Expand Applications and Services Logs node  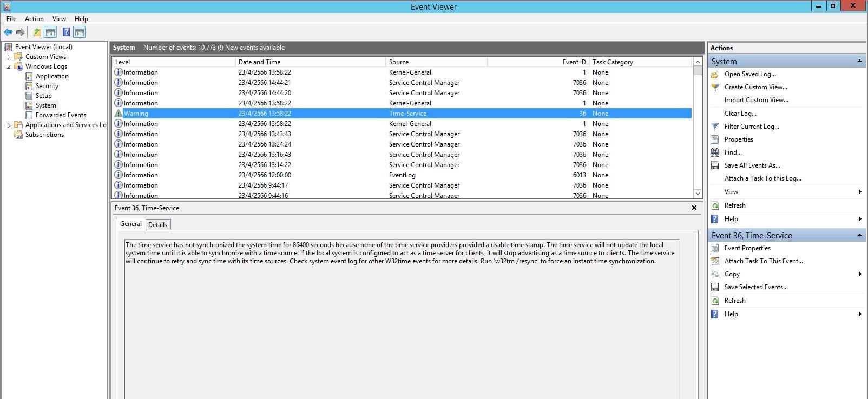coord(9,125)
